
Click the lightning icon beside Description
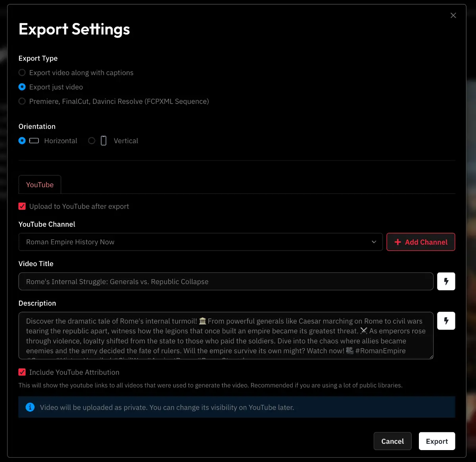(x=446, y=321)
